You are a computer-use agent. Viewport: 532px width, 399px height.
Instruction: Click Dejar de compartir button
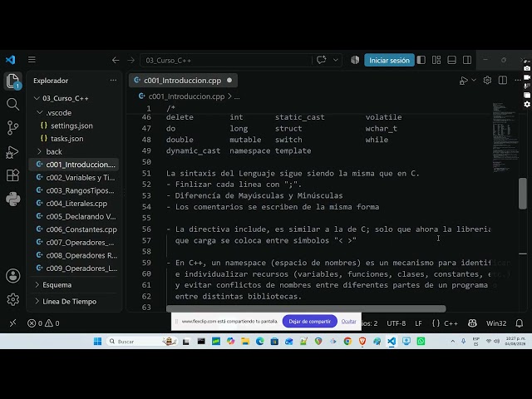pos(309,322)
